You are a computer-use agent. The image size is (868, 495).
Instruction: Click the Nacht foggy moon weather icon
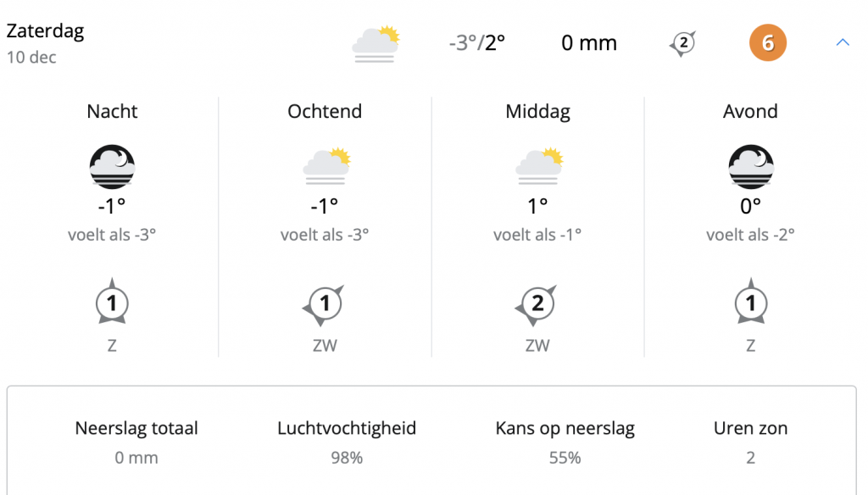tap(112, 166)
